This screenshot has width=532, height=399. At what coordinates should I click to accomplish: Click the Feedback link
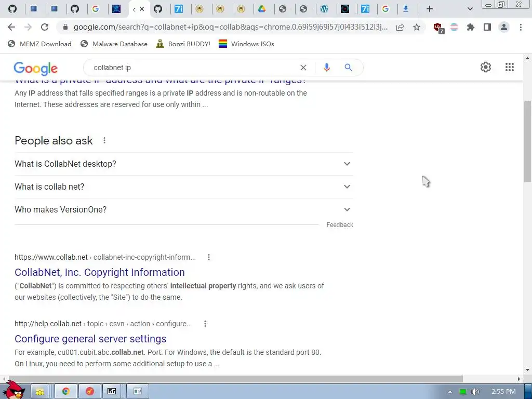point(340,225)
